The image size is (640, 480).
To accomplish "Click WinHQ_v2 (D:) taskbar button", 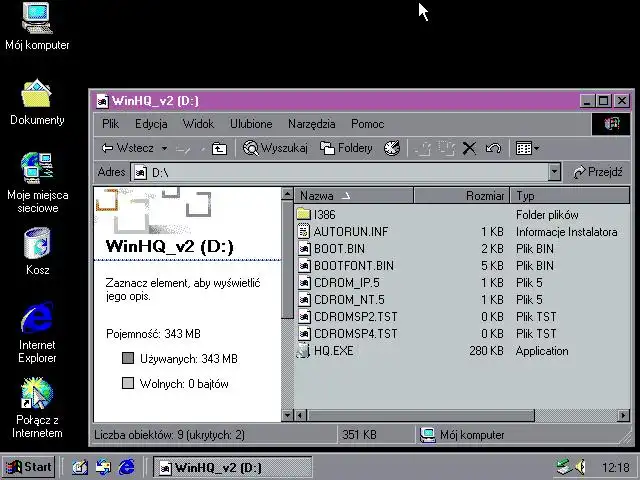I will (x=233, y=467).
